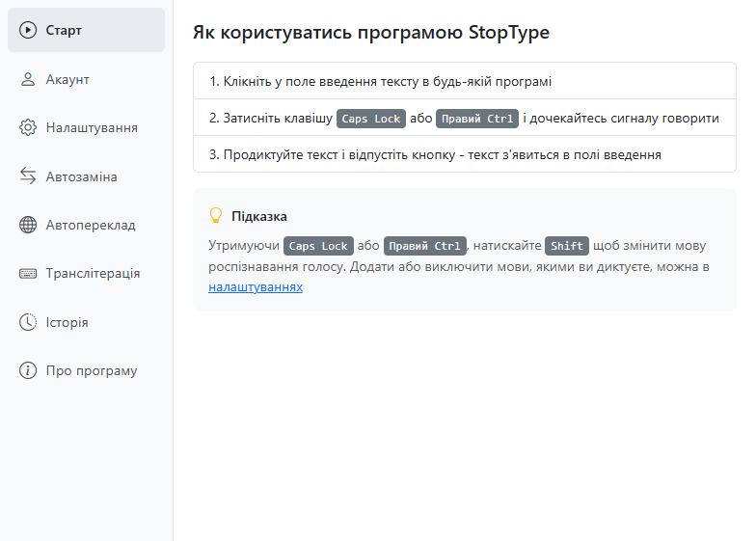
Task: Click the info icon for Про програму
Action: 28,371
